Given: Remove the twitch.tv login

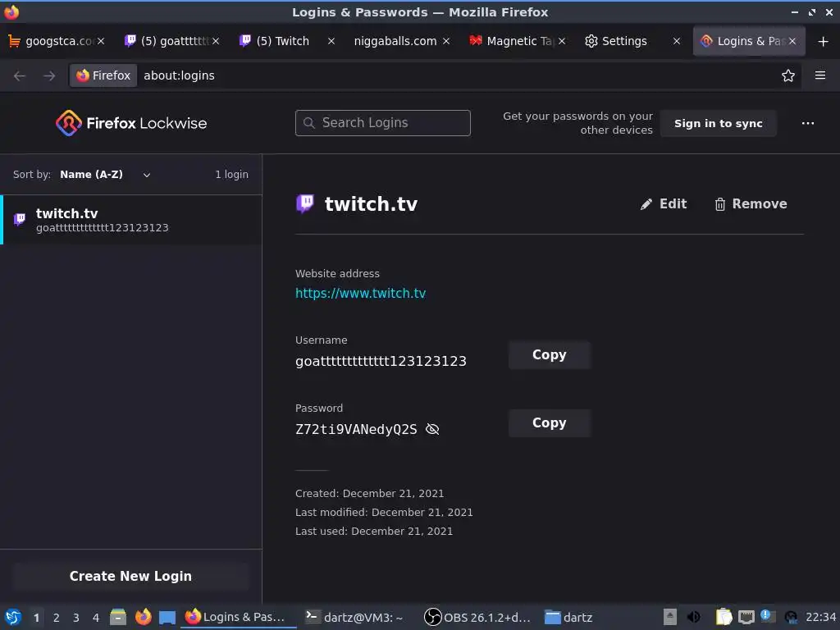Looking at the screenshot, I should coord(751,204).
